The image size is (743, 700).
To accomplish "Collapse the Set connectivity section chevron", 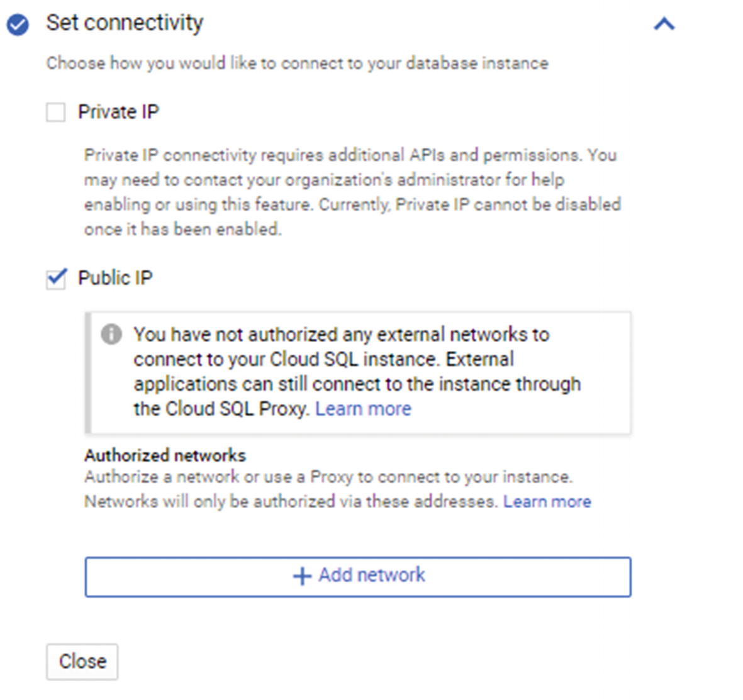I will 664,24.
